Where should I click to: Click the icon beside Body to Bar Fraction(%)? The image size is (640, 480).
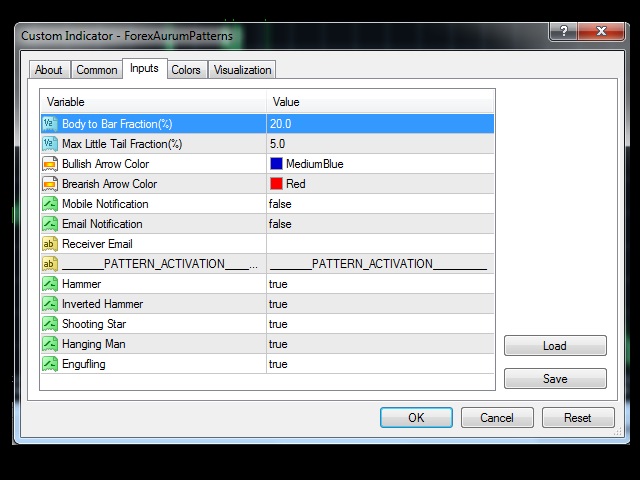(50, 124)
